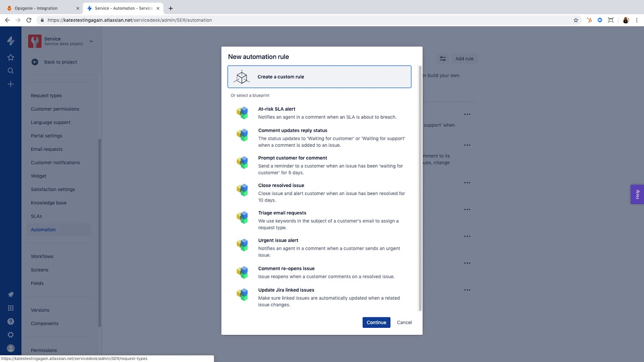This screenshot has height=362, width=644.
Task: Click the Continue button
Action: [376, 322]
